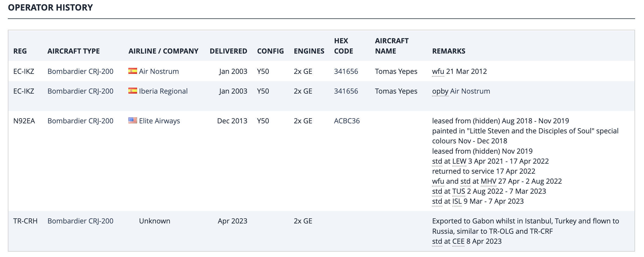Viewport: 644px width, 257px height.
Task: Click the CEE airport code abbreviation
Action: (458, 241)
